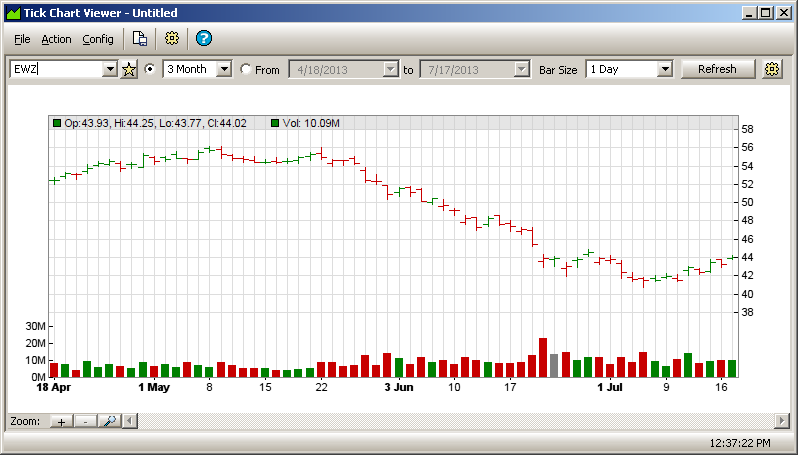Click the 58 price axis label
Screen dimensions: 798x455
point(747,129)
